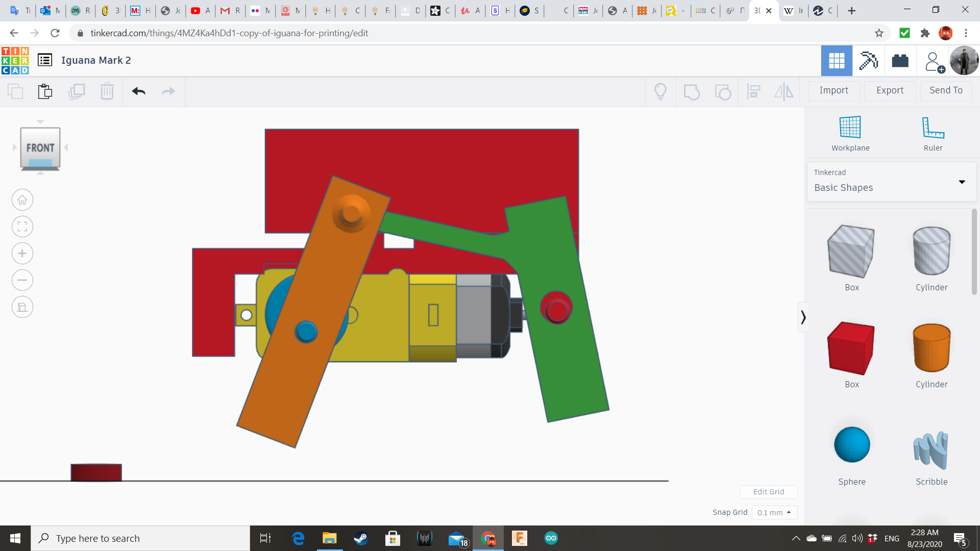The image size is (980, 551).
Task: Collapse the shapes panel chevron
Action: (x=803, y=317)
